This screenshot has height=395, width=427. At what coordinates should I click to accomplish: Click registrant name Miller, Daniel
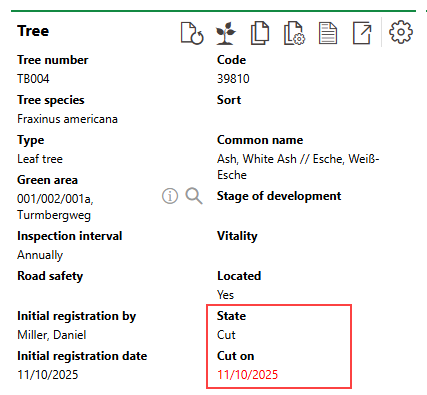pyautogui.click(x=52, y=335)
